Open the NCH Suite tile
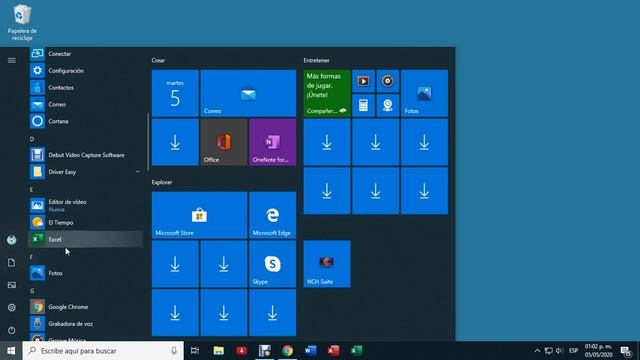The image size is (640, 360). click(327, 264)
